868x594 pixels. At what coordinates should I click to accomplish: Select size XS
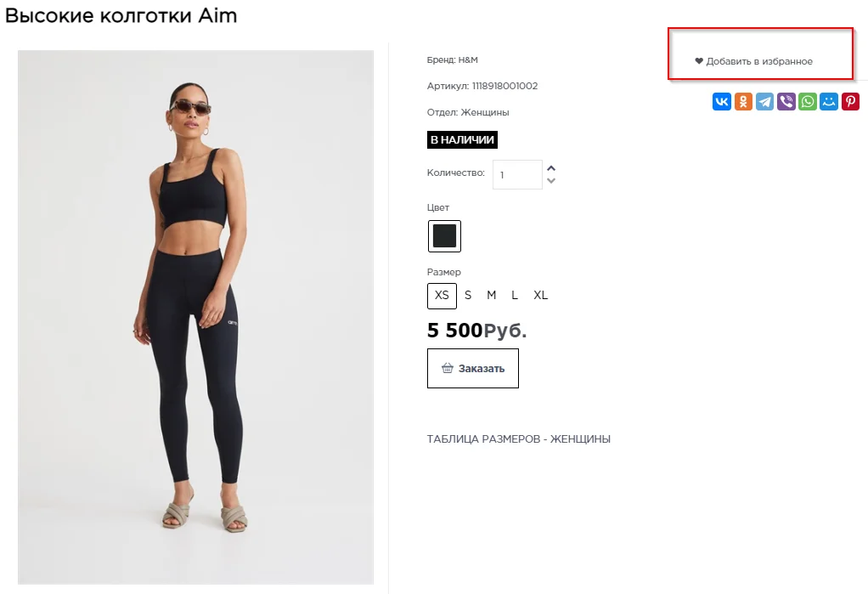tap(442, 296)
